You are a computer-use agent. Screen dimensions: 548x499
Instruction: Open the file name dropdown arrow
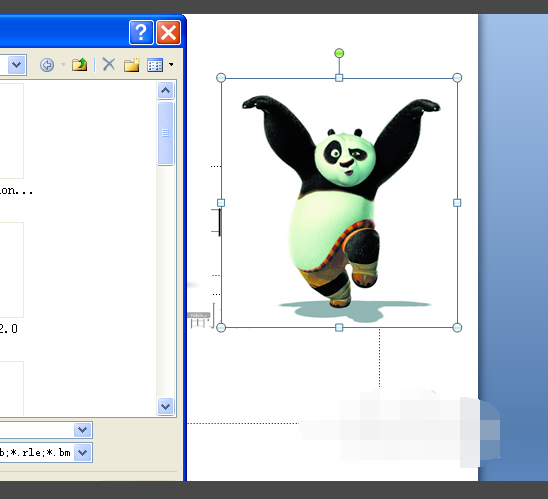[x=83, y=430]
